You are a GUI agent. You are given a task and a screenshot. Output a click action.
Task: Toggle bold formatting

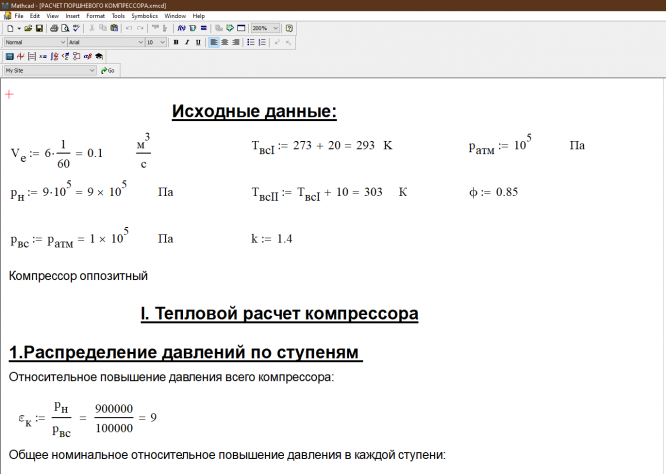(176, 43)
